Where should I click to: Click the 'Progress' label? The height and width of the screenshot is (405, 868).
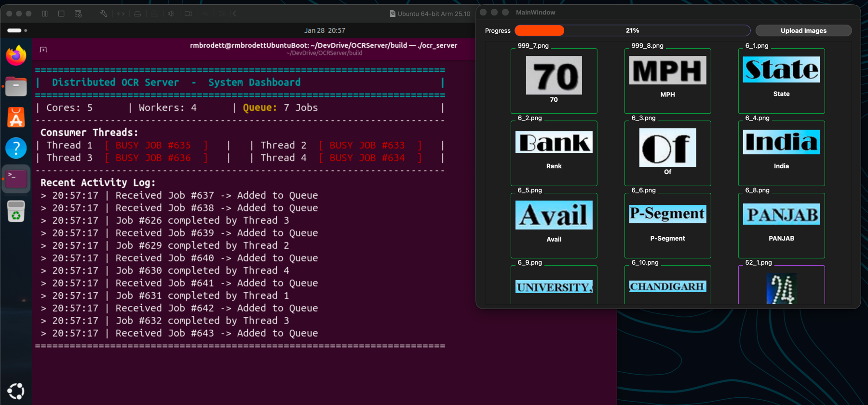coord(498,30)
